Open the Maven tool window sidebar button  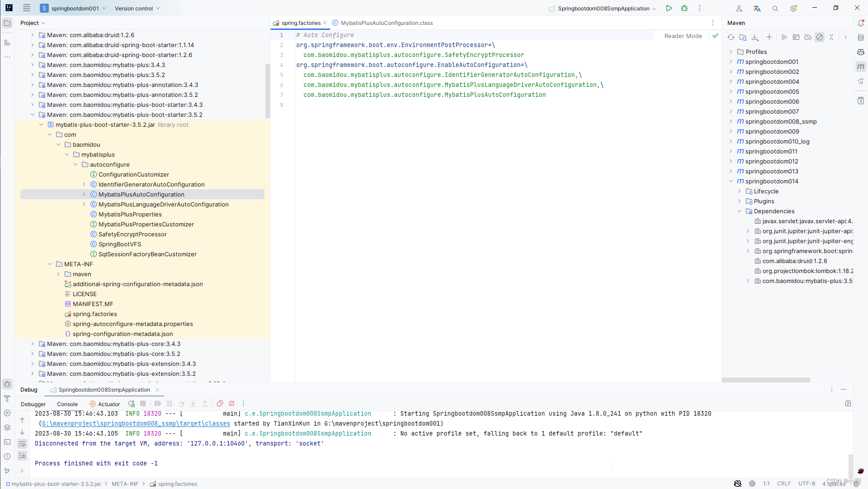click(861, 67)
